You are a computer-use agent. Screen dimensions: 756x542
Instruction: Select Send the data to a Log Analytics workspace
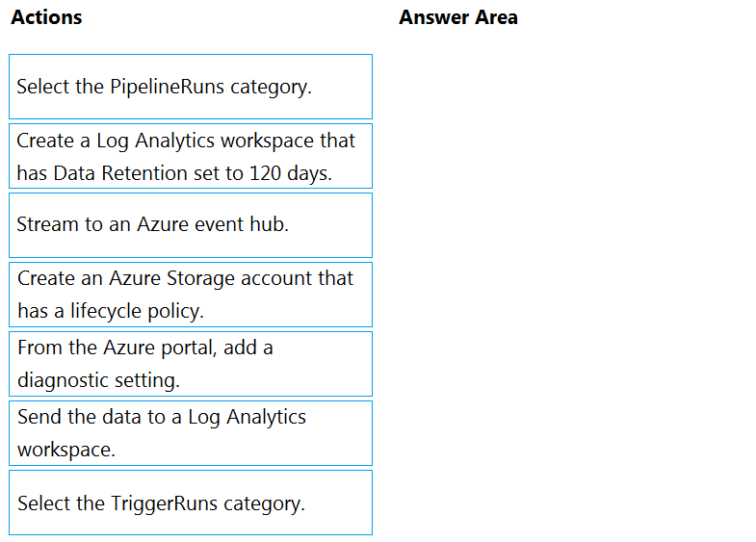[191, 433]
